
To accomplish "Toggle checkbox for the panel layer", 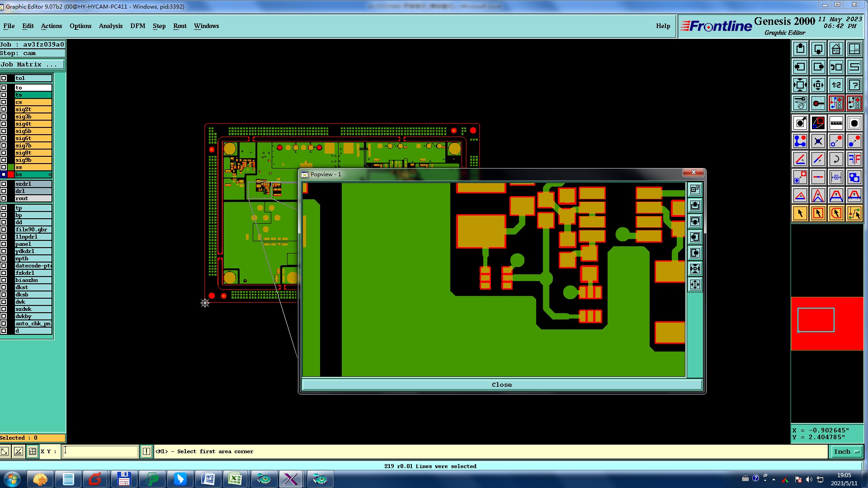I will coord(4,244).
